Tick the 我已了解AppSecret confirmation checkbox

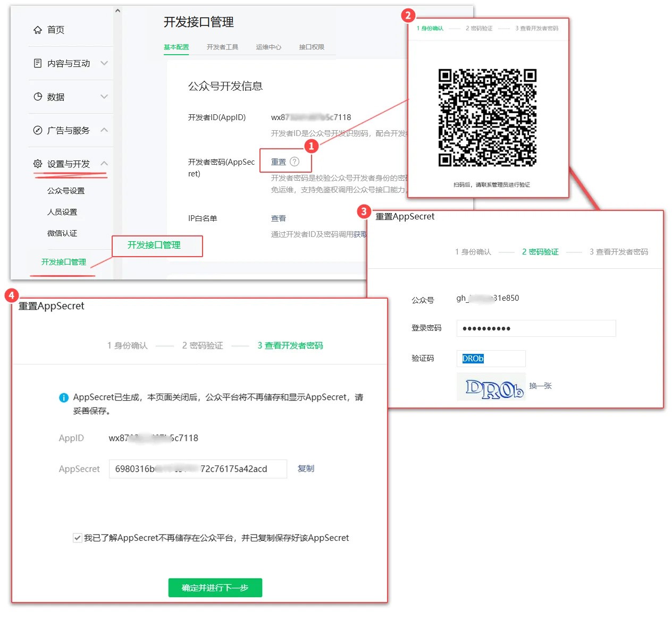(x=78, y=538)
